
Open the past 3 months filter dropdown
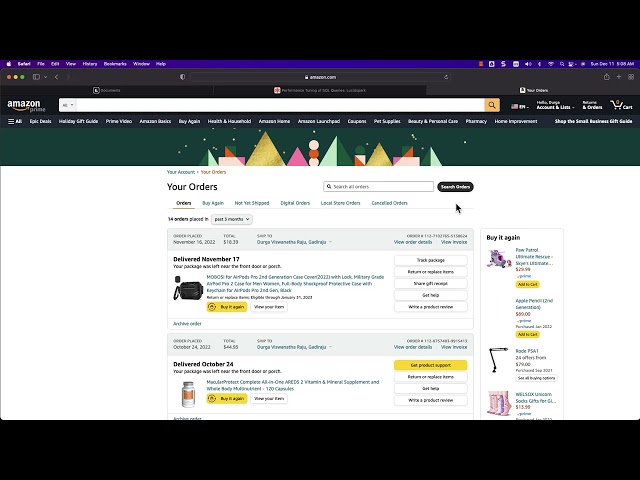coord(232,219)
